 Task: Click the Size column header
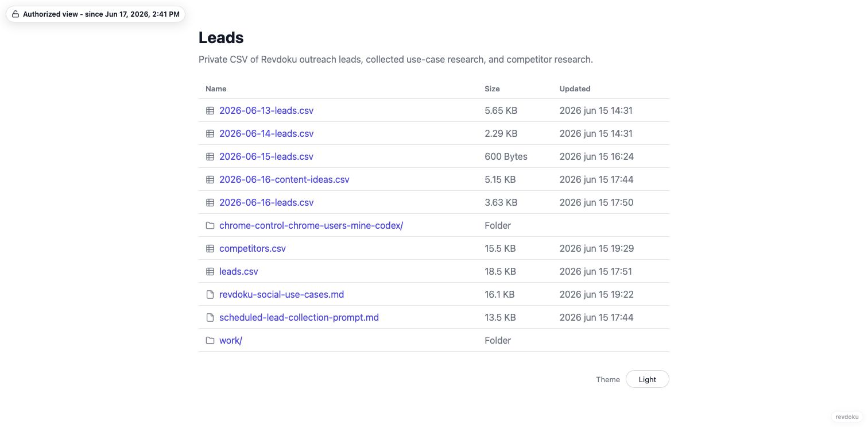click(x=492, y=89)
